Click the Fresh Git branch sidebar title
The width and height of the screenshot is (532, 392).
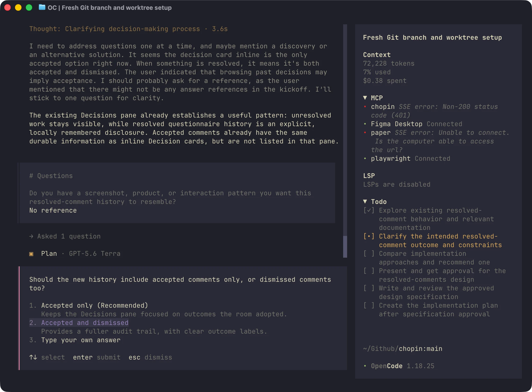432,37
